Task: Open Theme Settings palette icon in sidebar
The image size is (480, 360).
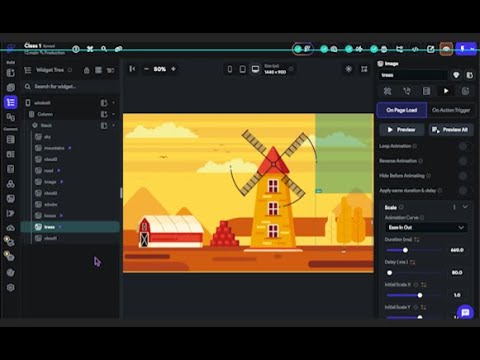Action: coord(11,273)
